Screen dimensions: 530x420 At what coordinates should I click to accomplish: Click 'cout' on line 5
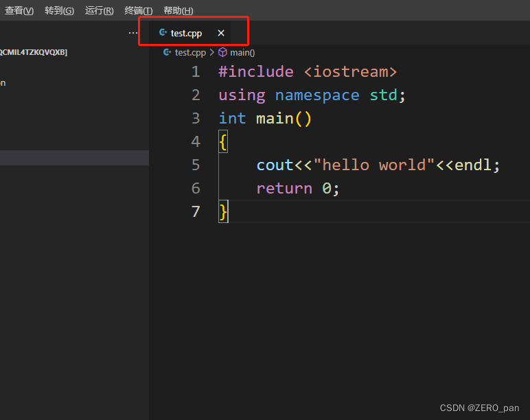(275, 165)
